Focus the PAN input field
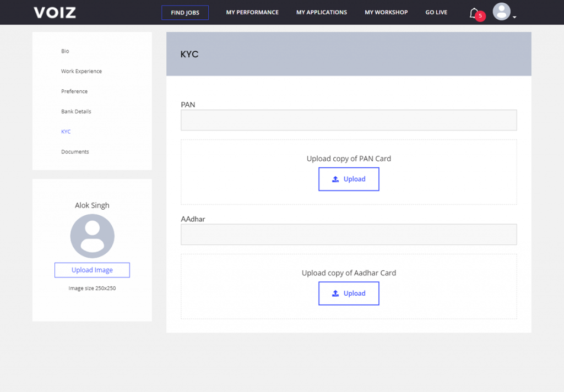This screenshot has width=564, height=392. tap(349, 120)
